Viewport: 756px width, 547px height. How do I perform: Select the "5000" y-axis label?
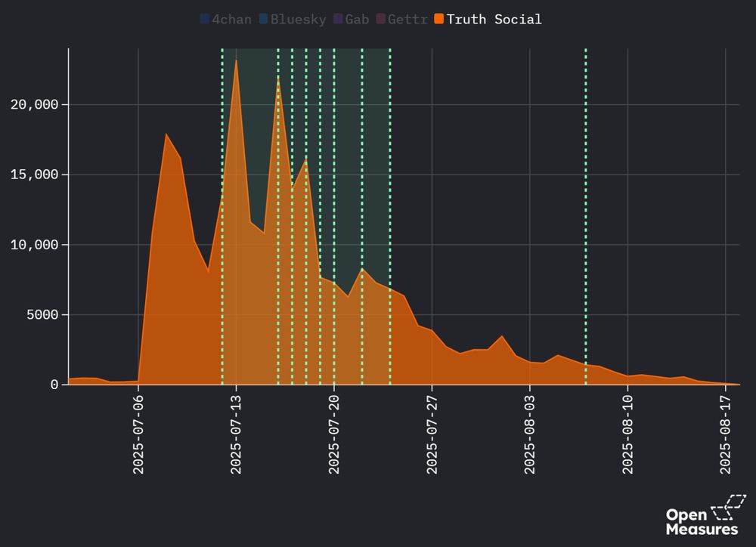pos(42,315)
